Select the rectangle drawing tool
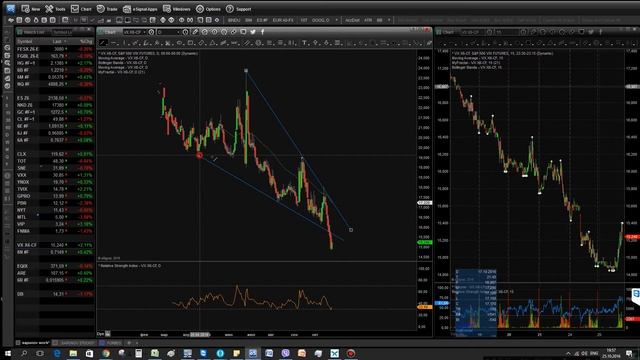This screenshot has width=640, height=360. click(x=191, y=43)
